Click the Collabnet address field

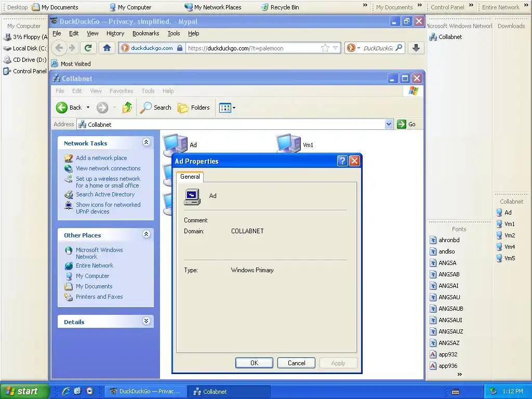(231, 124)
